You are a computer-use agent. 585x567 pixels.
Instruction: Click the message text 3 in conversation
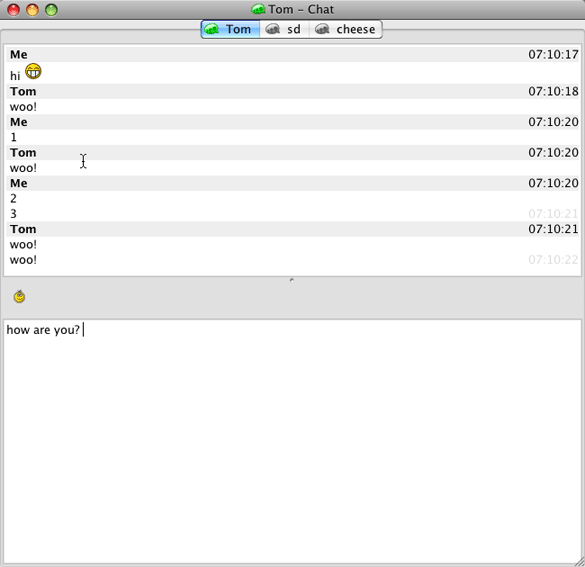click(x=13, y=214)
